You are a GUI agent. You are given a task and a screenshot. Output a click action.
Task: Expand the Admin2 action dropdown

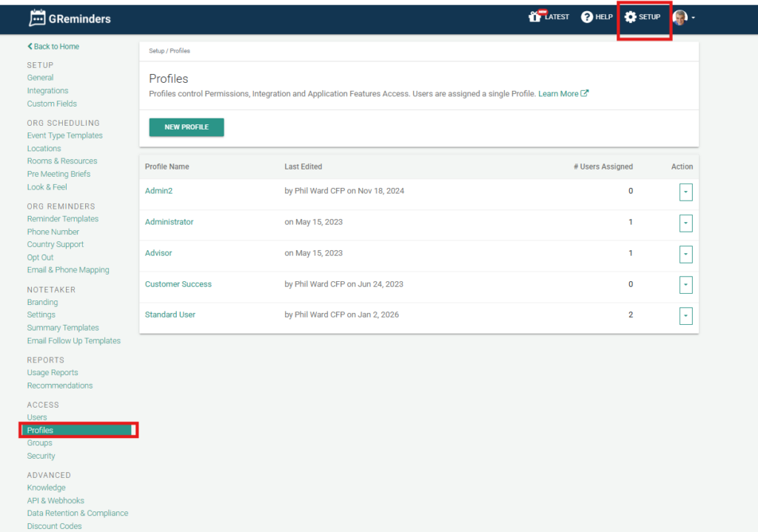[685, 192]
